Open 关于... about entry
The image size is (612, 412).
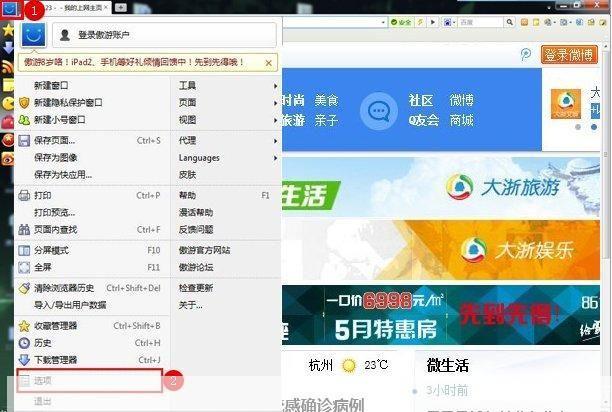point(190,305)
